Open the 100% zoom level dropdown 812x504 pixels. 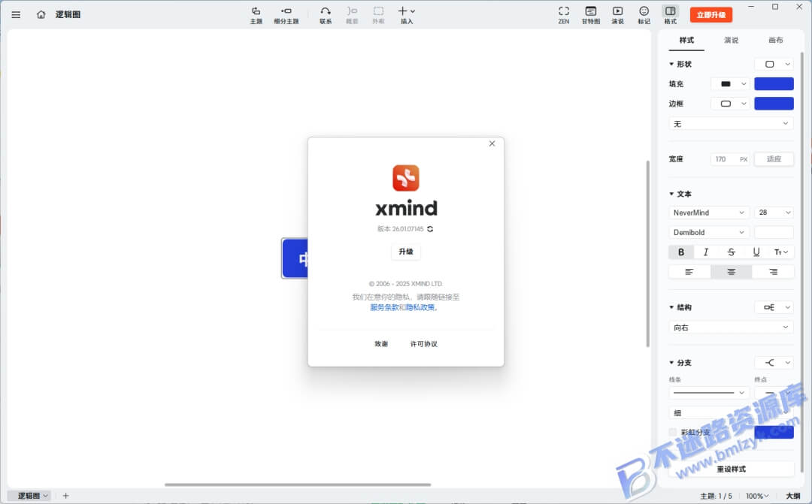[x=757, y=496]
